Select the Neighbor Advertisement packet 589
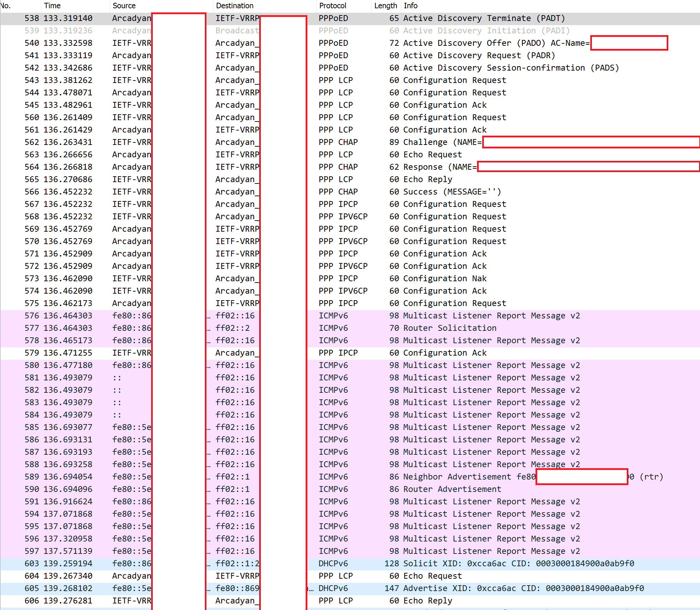The height and width of the screenshot is (610, 700). [344, 476]
